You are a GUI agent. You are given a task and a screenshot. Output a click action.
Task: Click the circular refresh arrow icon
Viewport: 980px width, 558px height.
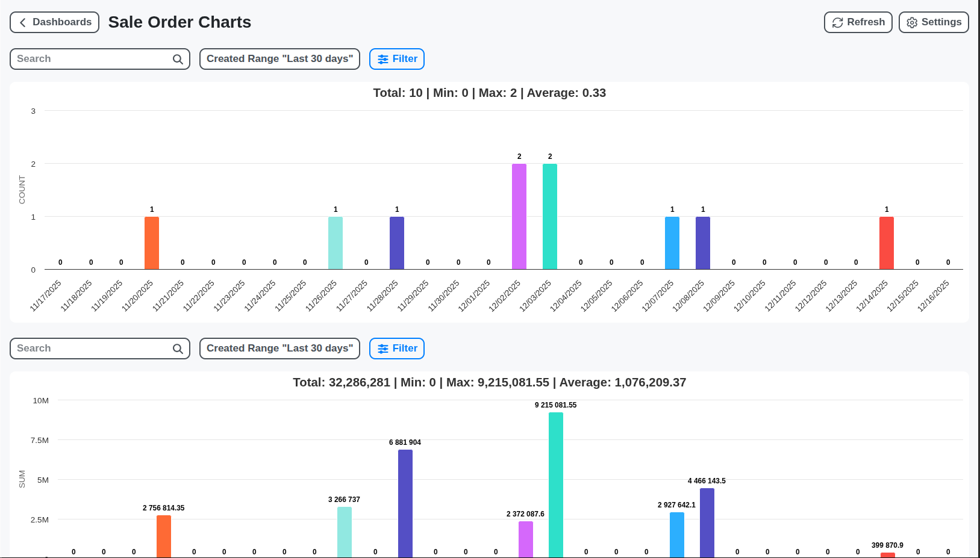[837, 22]
